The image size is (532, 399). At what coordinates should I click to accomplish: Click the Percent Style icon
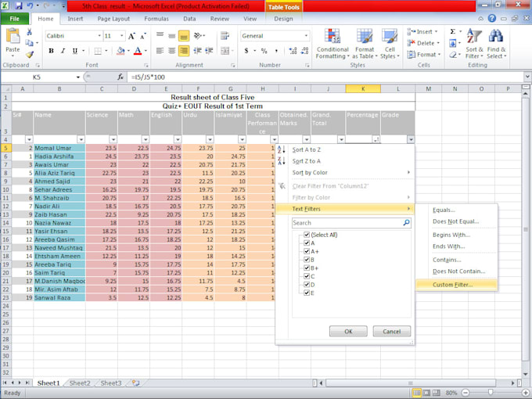(264, 51)
